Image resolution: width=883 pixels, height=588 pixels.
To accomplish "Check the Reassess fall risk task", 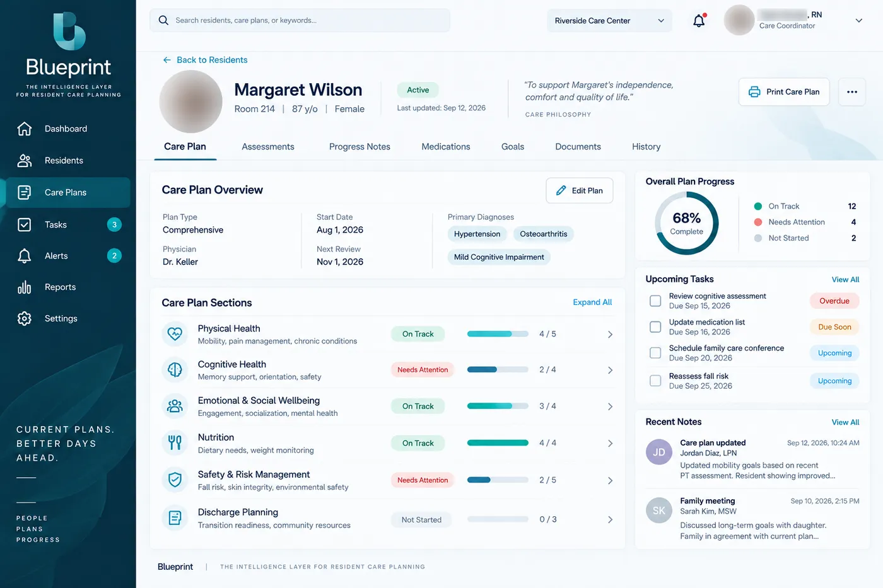I will point(655,381).
